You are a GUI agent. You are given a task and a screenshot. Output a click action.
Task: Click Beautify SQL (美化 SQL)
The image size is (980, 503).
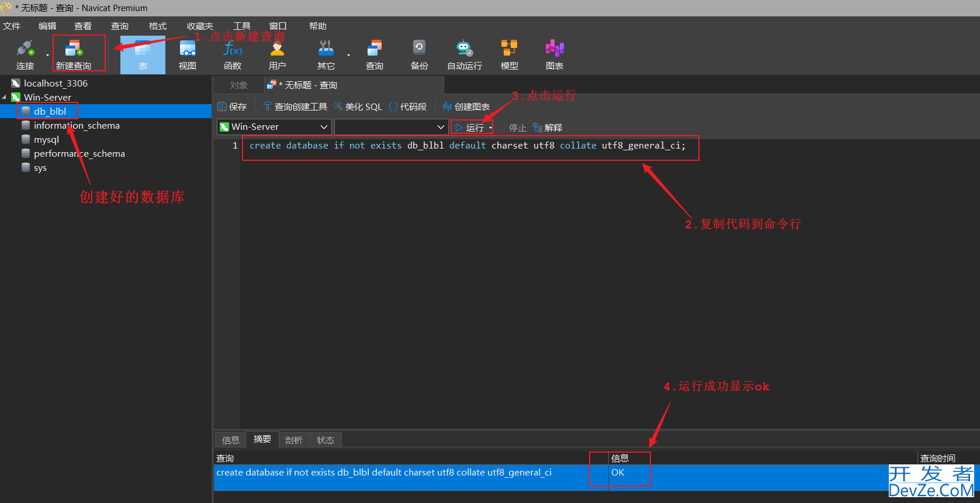(x=358, y=106)
